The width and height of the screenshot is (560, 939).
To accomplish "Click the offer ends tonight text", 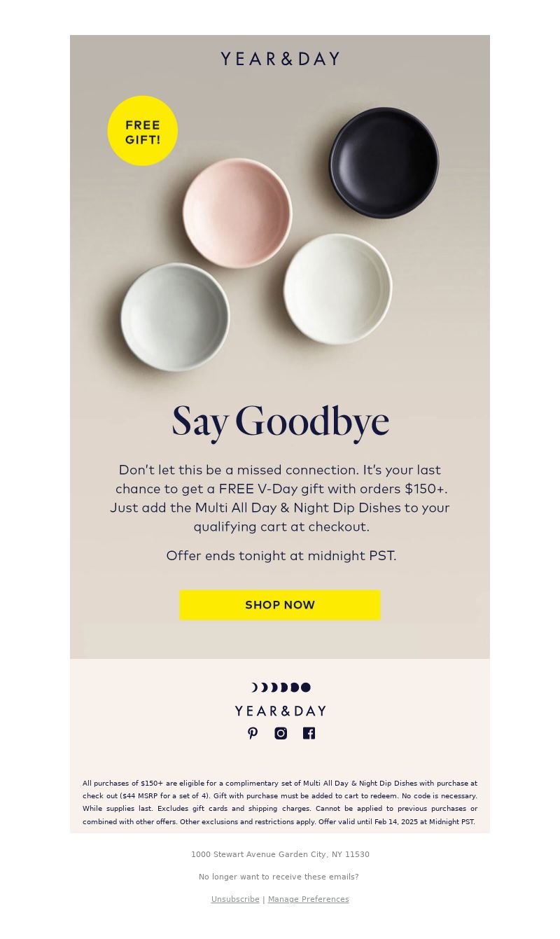I will coord(281,555).
